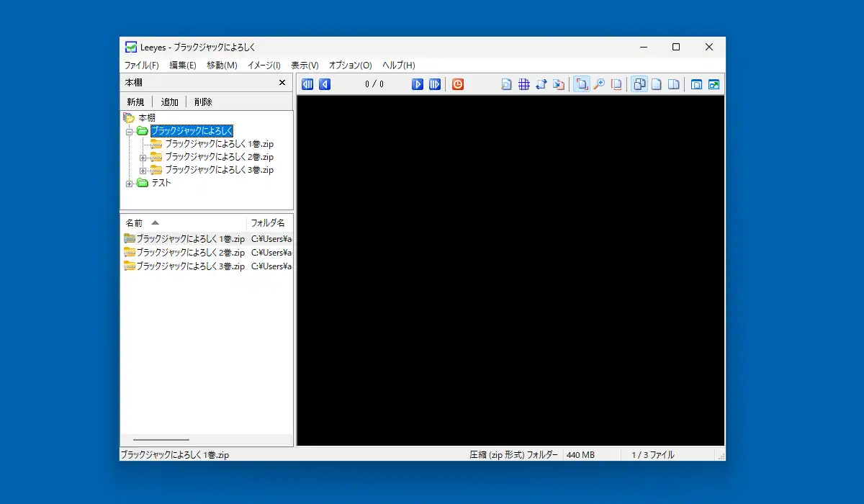Expand ブラックジャックによろしく 2巻.zip tree node
864x504 pixels.
click(143, 157)
